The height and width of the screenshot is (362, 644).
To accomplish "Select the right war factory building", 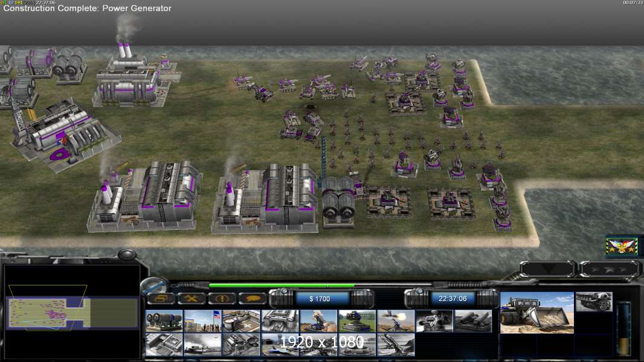I will [x=265, y=199].
